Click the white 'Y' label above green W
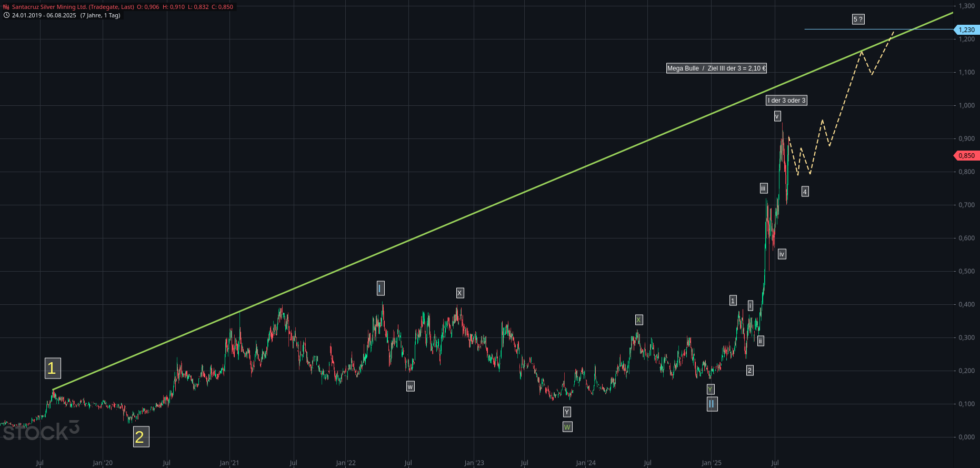 [567, 412]
